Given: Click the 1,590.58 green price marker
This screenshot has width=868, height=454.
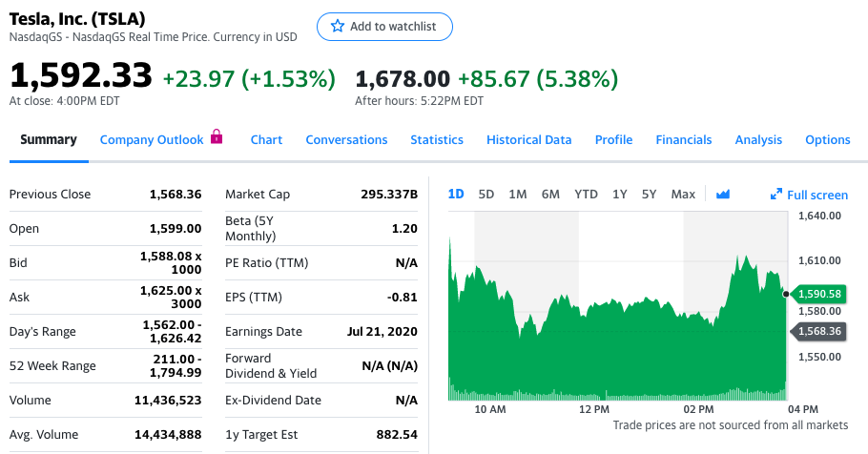Looking at the screenshot, I should pyautogui.click(x=817, y=294).
